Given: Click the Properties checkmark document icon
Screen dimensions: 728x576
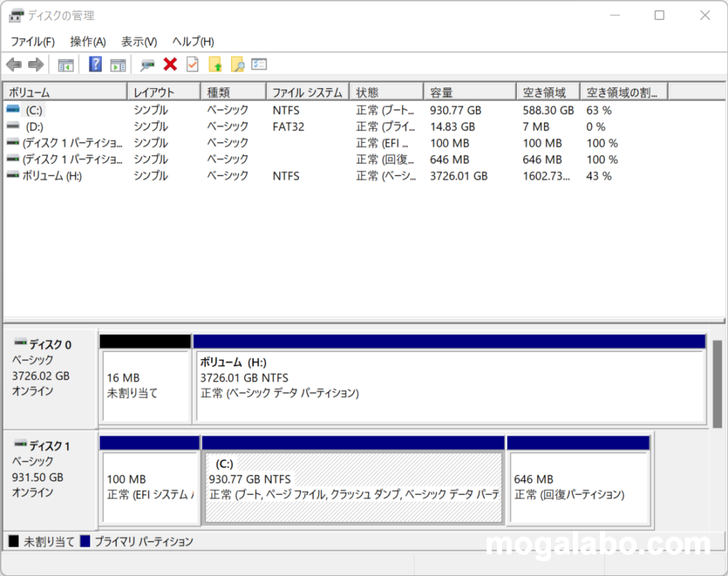Looking at the screenshot, I should point(192,65).
